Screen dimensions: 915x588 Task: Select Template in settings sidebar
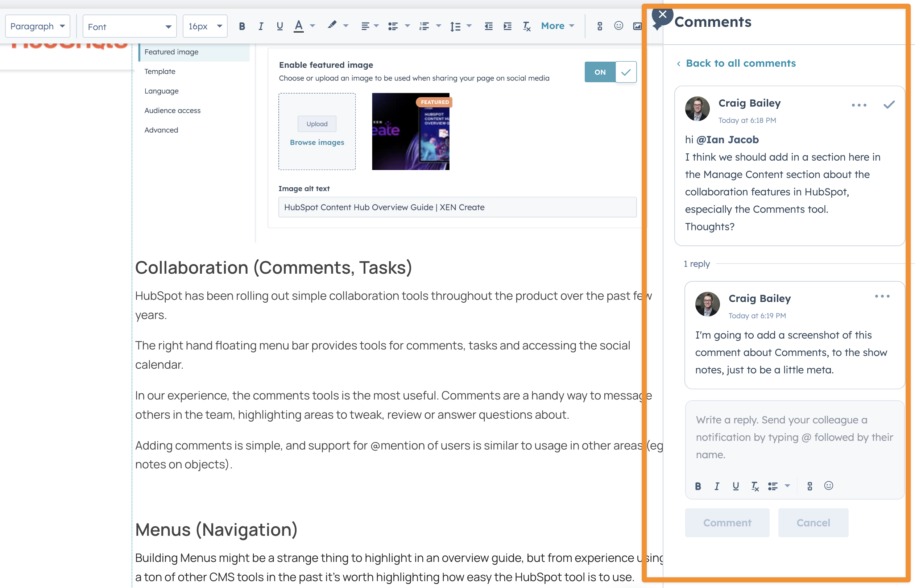[160, 71]
